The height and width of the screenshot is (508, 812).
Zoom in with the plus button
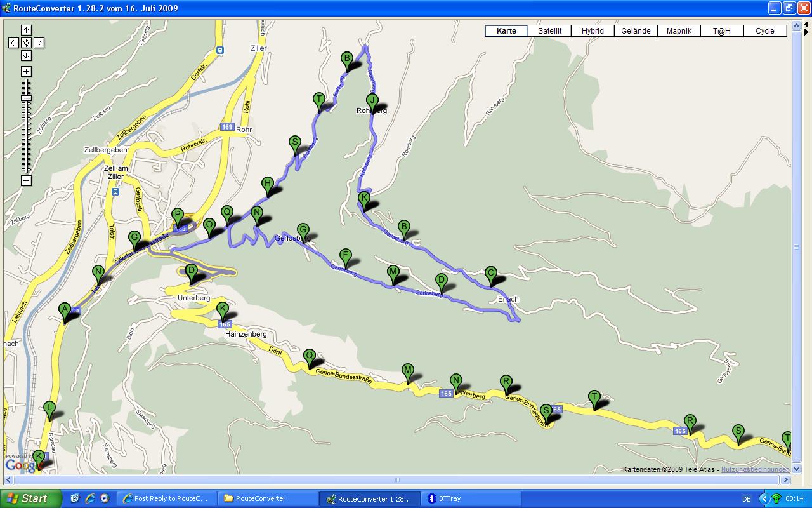(x=26, y=72)
